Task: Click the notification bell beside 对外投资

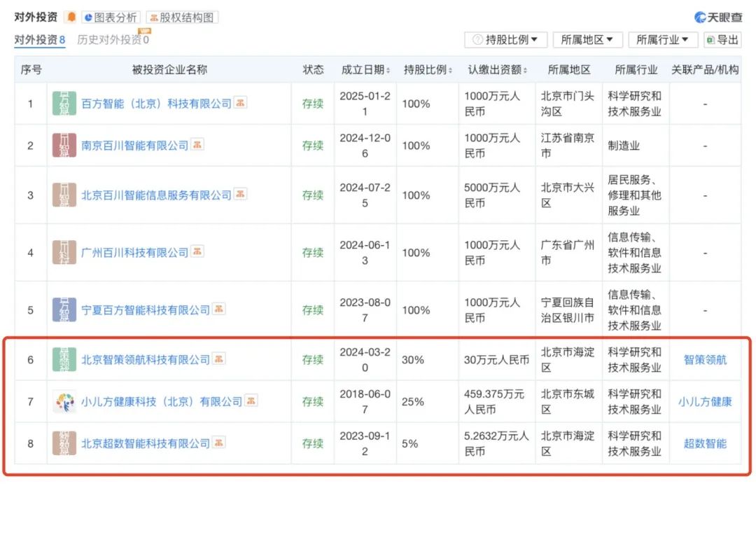Action: tap(72, 17)
